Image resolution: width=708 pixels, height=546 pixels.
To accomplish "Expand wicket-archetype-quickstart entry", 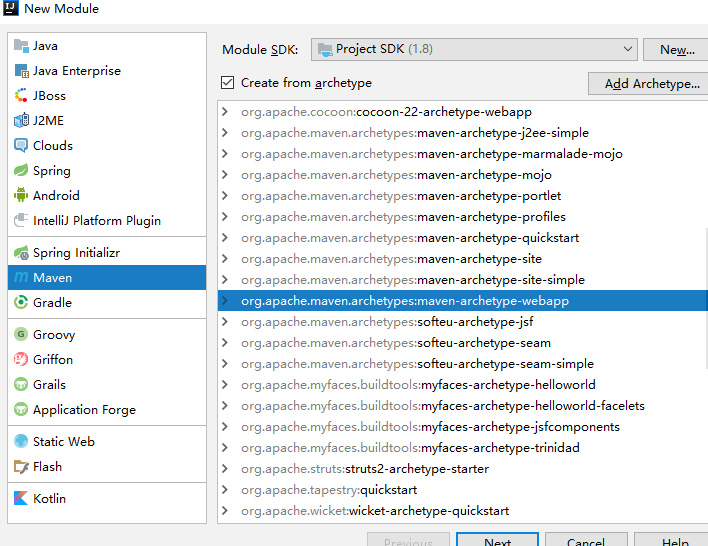I will click(225, 511).
